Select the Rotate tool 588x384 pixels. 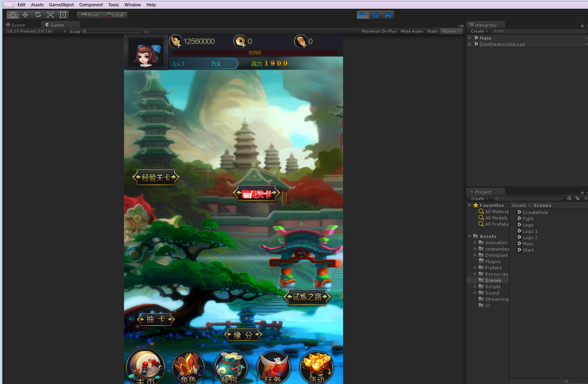38,15
